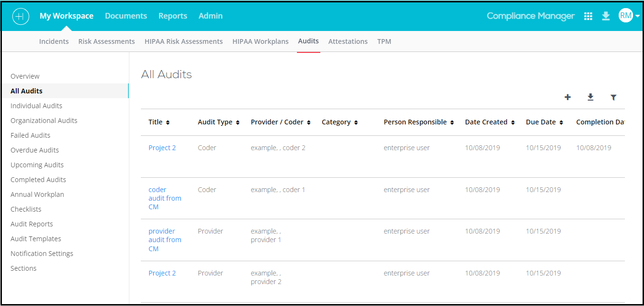Open the HIPAA Risk Assessments tab
Screen dimensions: 644x306
183,41
